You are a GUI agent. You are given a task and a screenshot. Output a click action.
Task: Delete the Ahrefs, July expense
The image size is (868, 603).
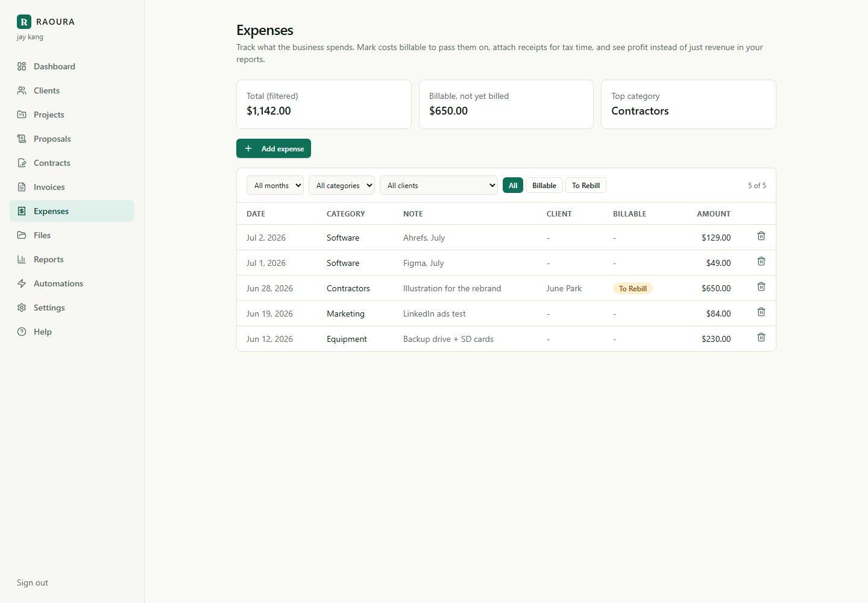tap(761, 236)
